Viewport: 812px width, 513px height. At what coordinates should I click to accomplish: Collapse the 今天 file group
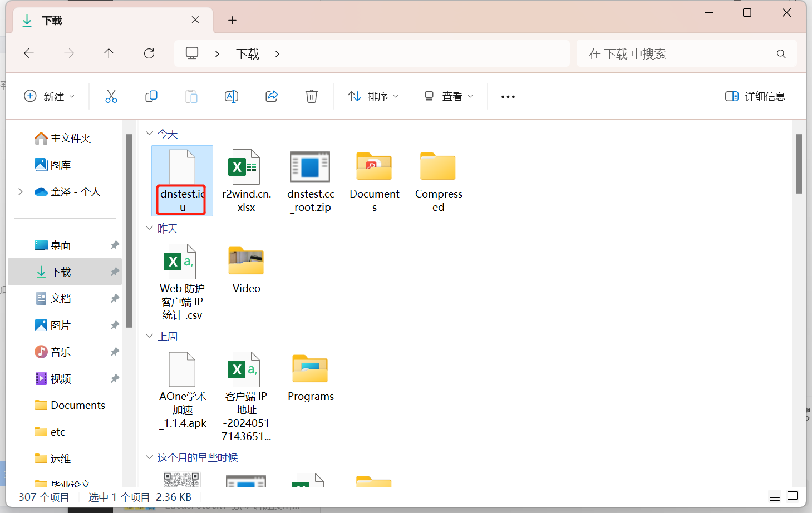[149, 134]
